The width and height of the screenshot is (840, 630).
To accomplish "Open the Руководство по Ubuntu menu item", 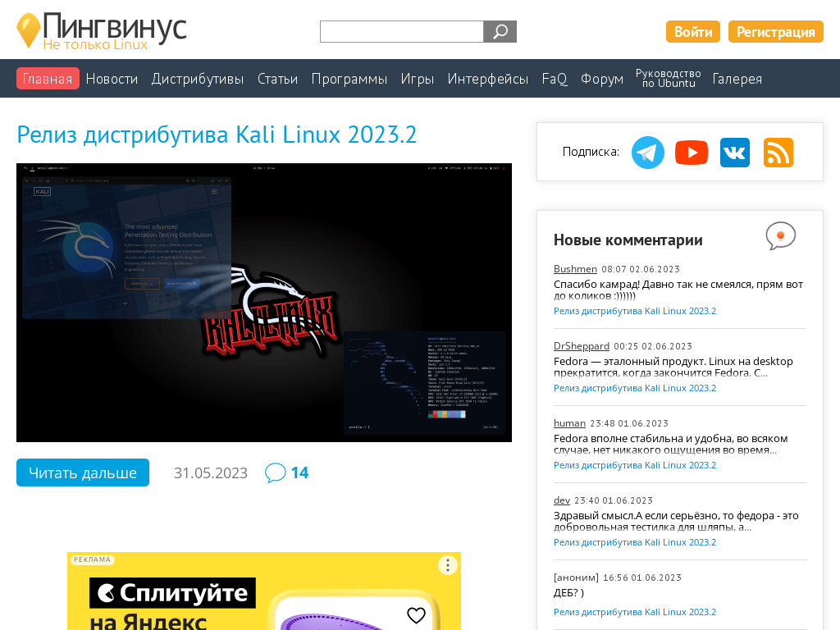I will point(668,78).
